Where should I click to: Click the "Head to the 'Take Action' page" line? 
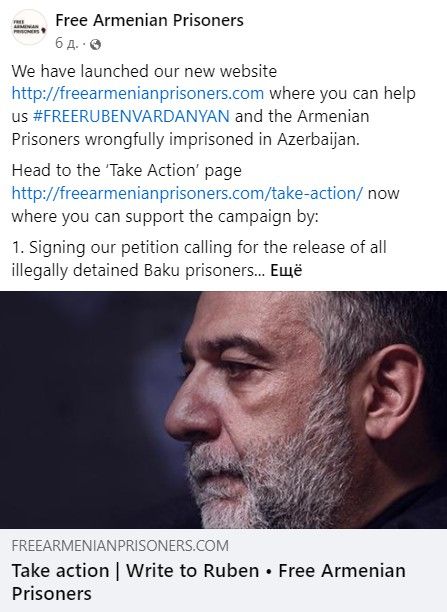click(126, 171)
